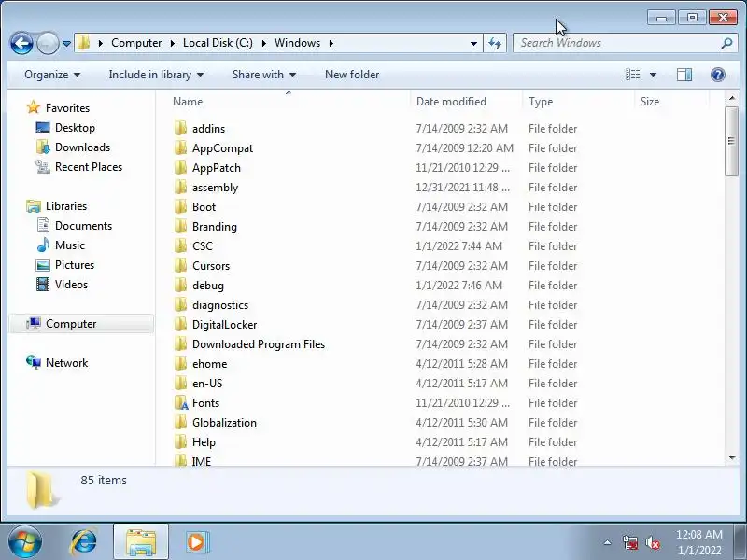The width and height of the screenshot is (747, 560).
Task: Click Windows Explorer taskbar button
Action: coord(141,542)
